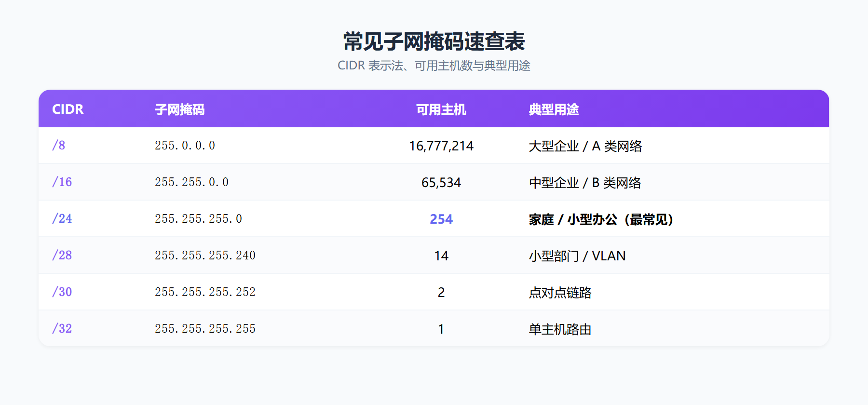
Task: Click the 可用主机 column header
Action: [441, 109]
